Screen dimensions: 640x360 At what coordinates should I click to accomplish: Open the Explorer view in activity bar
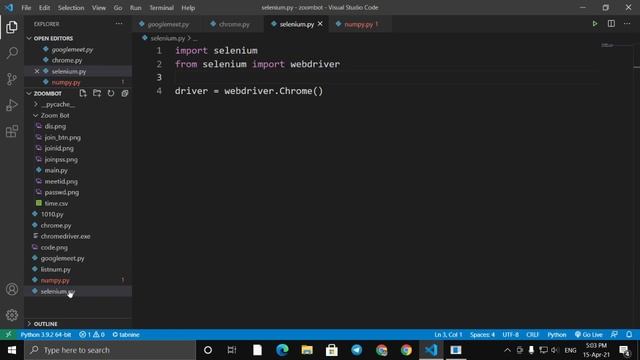point(12,27)
